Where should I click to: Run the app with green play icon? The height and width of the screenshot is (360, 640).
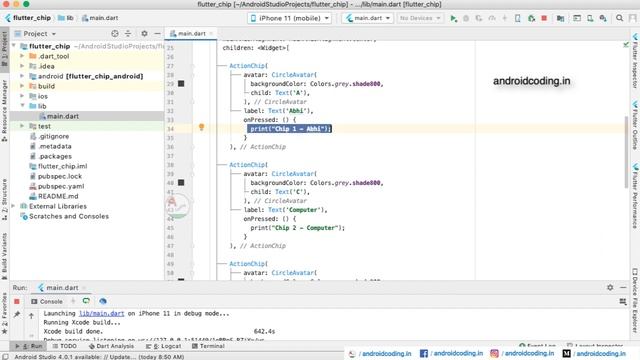point(453,18)
